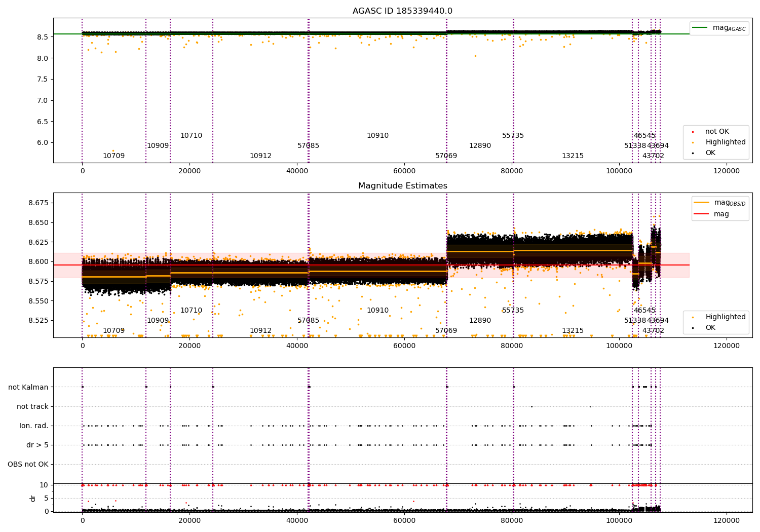Click the 'Magnitude Estimates' plot title
760x532 pixels.
click(402, 186)
